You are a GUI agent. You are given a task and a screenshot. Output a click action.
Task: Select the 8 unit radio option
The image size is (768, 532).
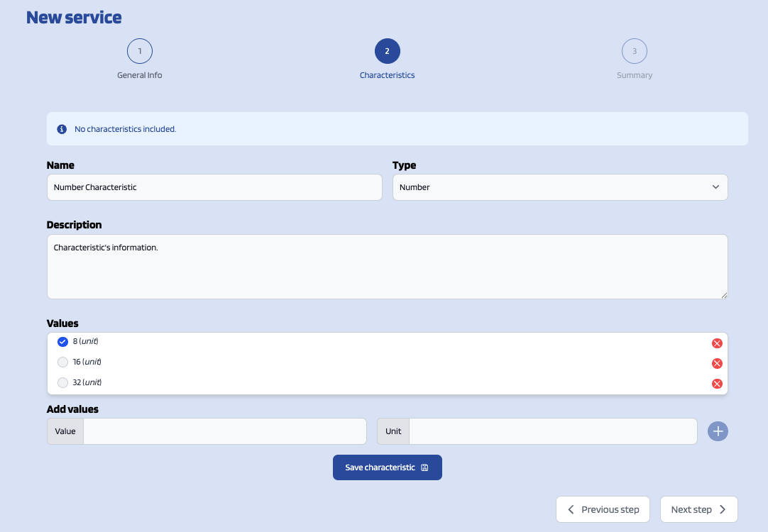tap(62, 342)
